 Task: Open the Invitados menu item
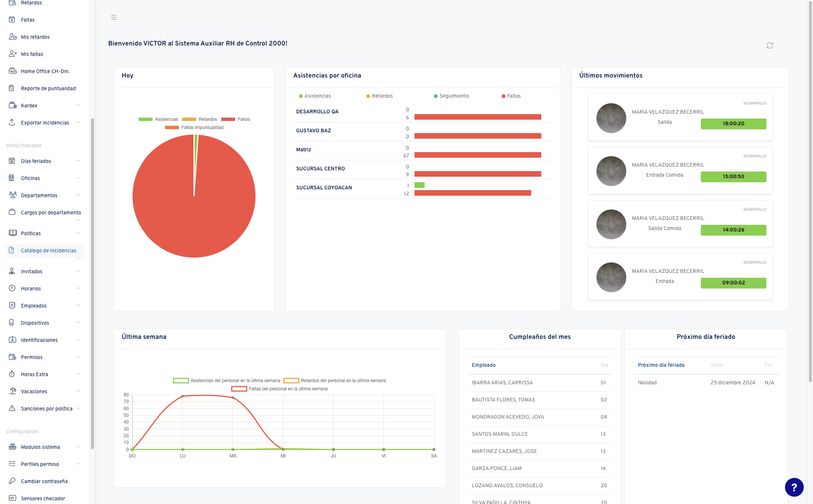pyautogui.click(x=45, y=271)
